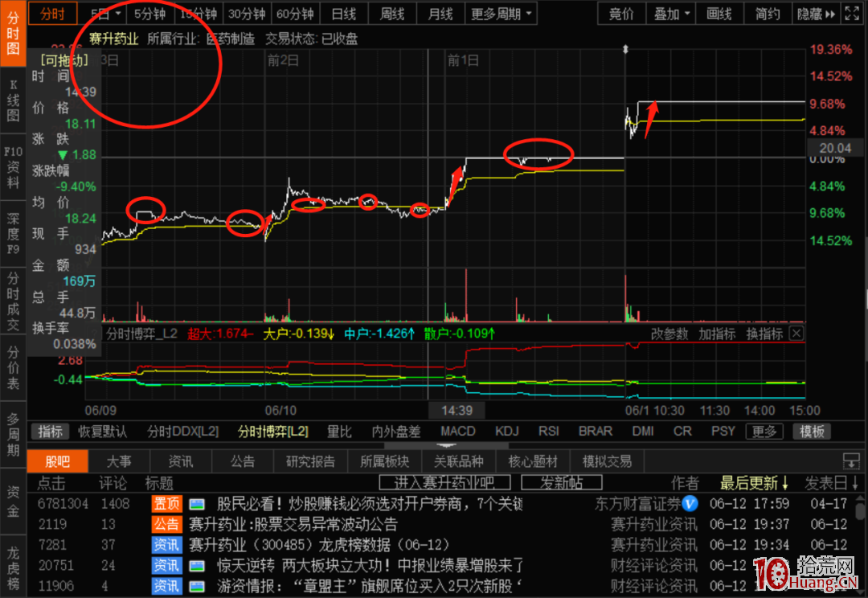Select the 5分钟 period tab
The width and height of the screenshot is (868, 598).
(x=150, y=14)
